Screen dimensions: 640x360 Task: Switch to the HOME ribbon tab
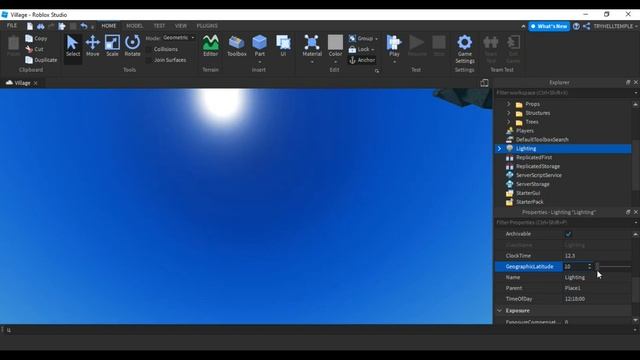[109, 26]
